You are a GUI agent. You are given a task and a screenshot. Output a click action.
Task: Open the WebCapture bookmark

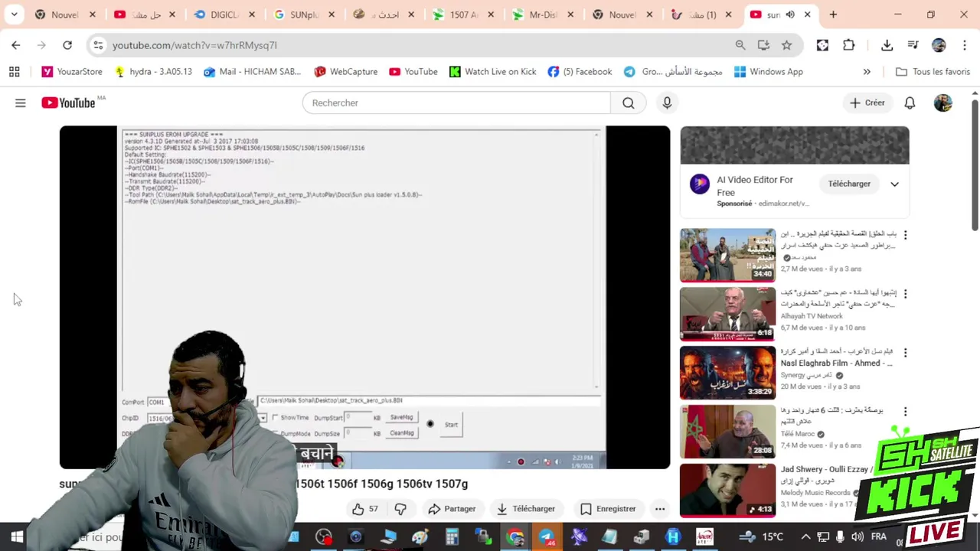[345, 72]
